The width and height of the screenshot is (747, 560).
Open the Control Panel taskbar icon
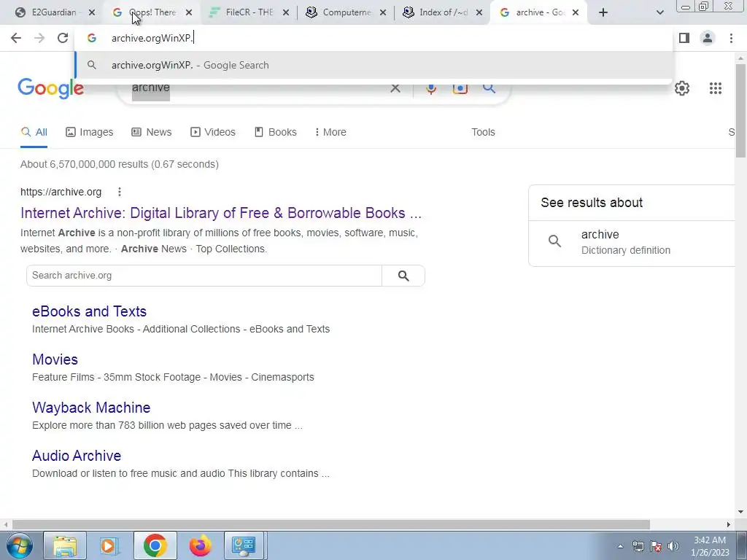(x=244, y=545)
